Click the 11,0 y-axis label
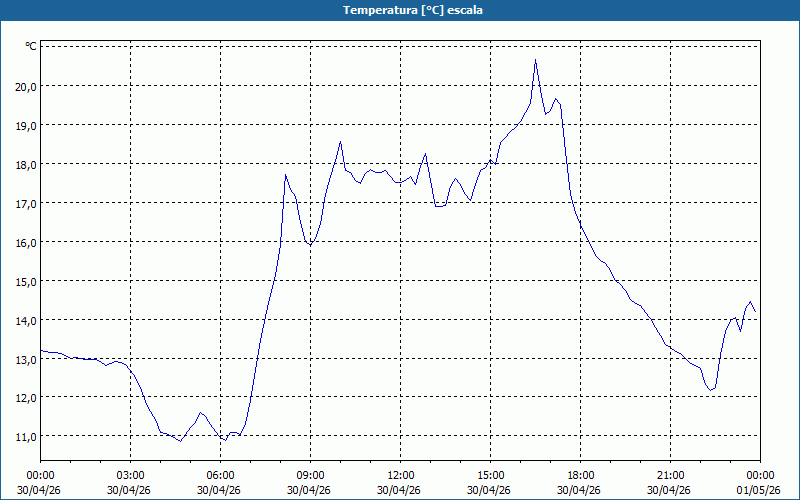This screenshot has height=500, width=800. 26,437
